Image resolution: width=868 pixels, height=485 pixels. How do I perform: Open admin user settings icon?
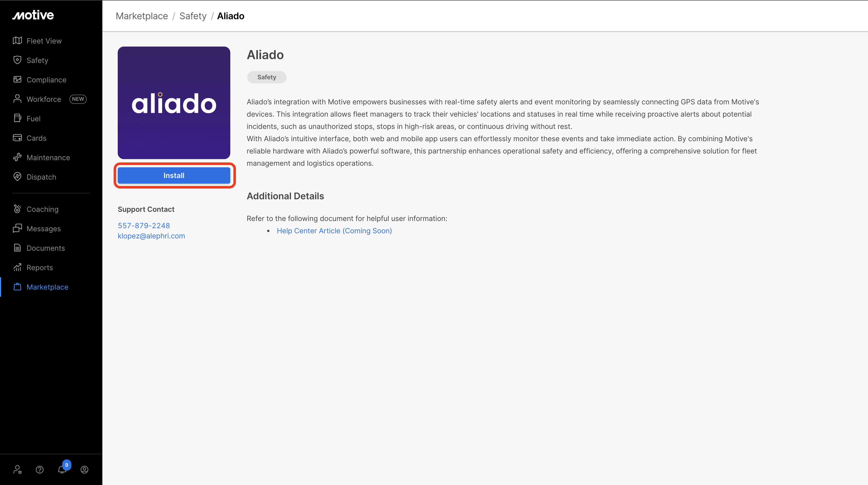click(17, 469)
